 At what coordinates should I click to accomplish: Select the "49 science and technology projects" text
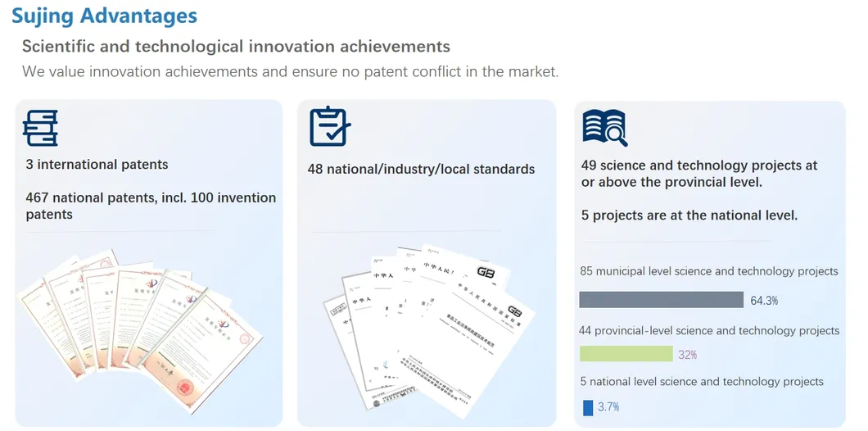coord(698,173)
